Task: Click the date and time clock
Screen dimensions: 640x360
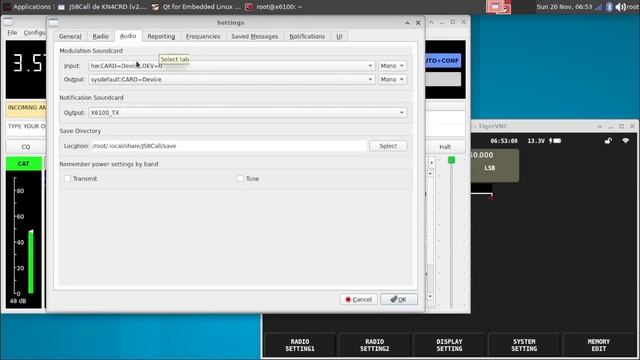Action: [x=564, y=7]
